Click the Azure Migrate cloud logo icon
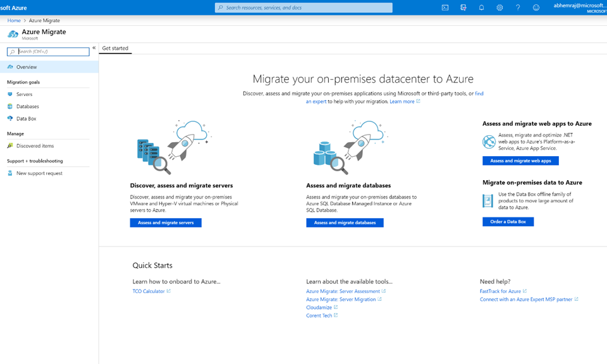The image size is (607, 364). 13,34
